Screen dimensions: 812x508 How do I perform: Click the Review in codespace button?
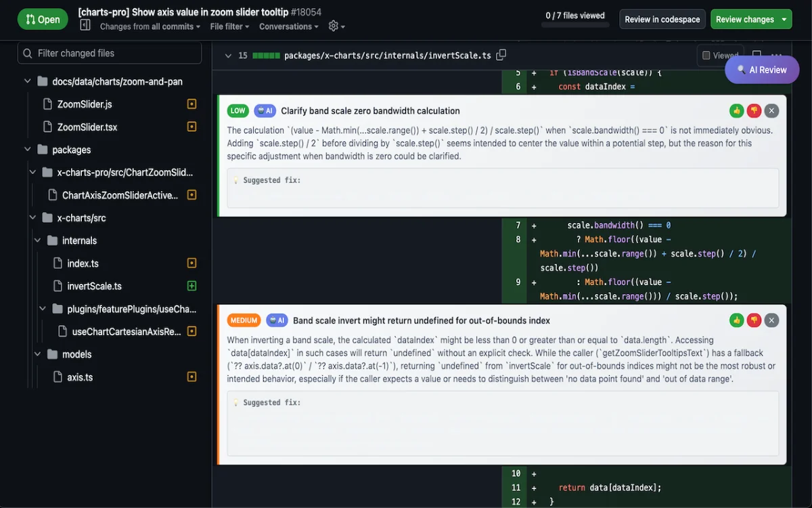pos(662,19)
